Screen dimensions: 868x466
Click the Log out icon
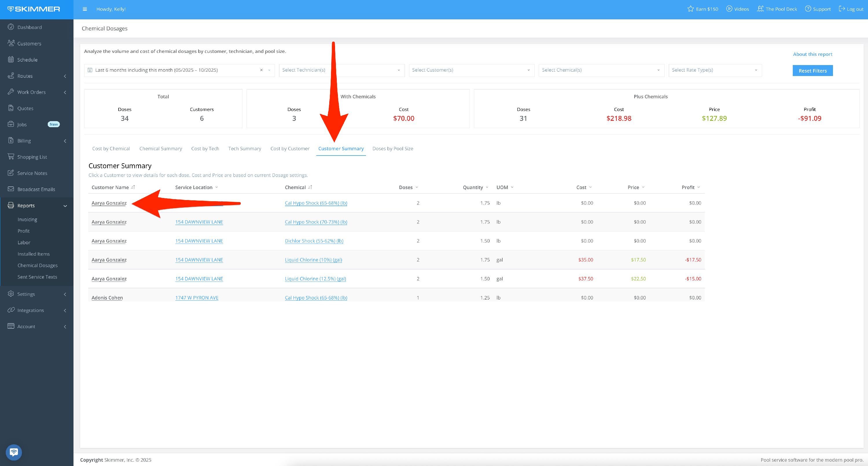click(x=842, y=9)
